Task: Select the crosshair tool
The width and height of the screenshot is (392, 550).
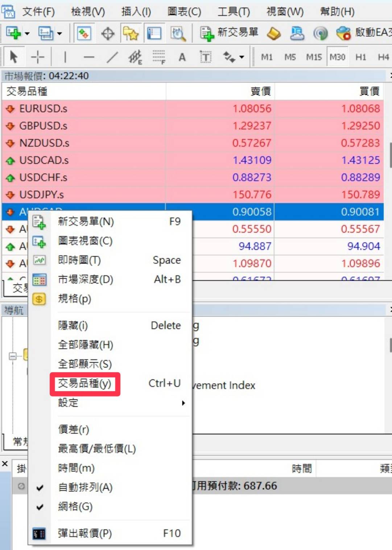Action: coord(37,57)
